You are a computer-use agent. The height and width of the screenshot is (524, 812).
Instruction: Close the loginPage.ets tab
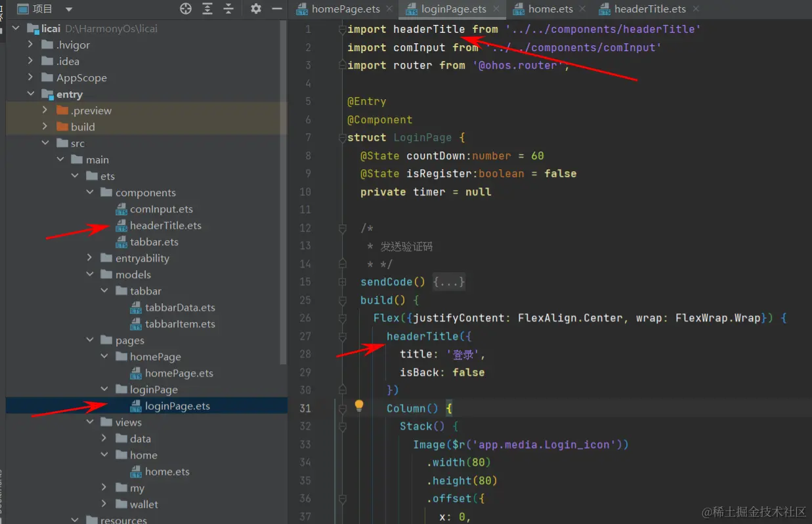pyautogui.click(x=496, y=9)
